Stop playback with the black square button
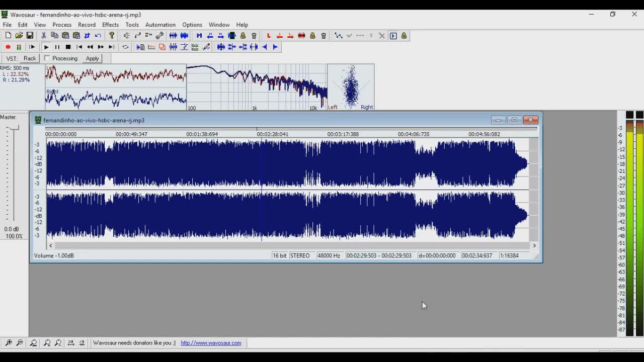 (x=68, y=47)
